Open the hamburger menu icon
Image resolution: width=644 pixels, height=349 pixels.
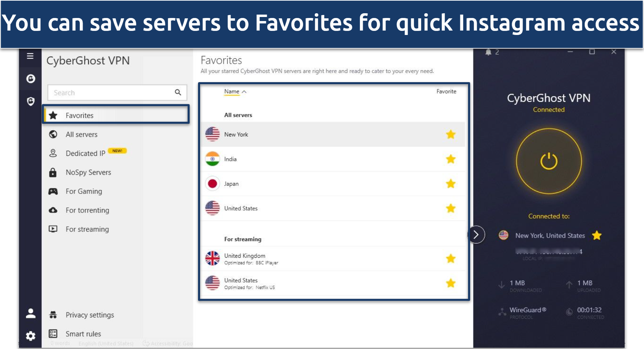[x=30, y=56]
